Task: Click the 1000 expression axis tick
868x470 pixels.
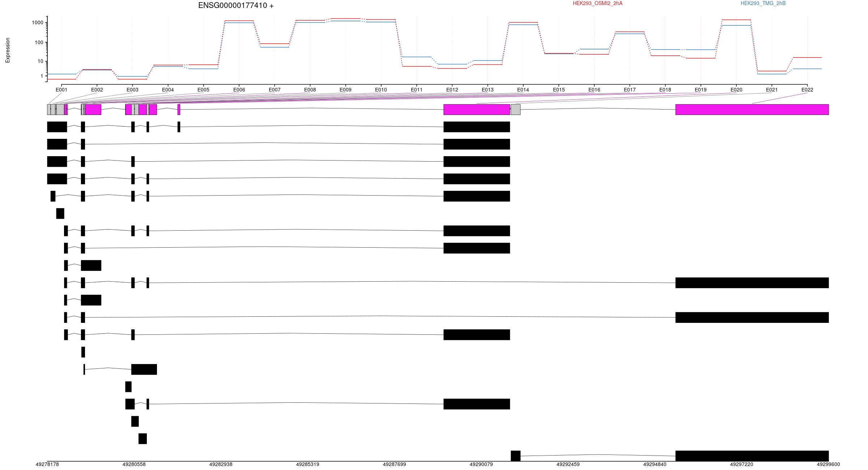Action: tap(37, 22)
